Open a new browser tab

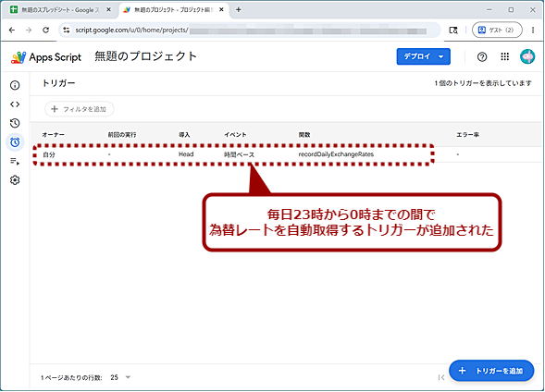tap(239, 10)
